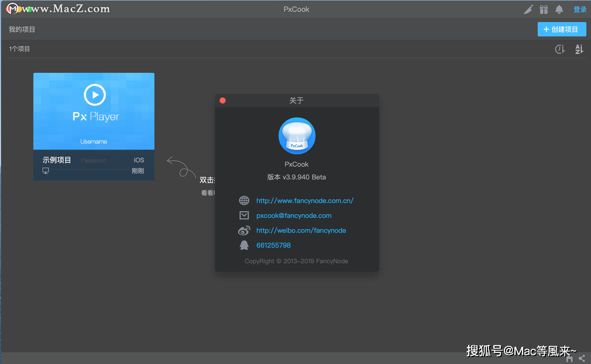Viewport: 591px width, 364px height.
Task: Click the envelope icon beside the email address
Action: pos(244,215)
